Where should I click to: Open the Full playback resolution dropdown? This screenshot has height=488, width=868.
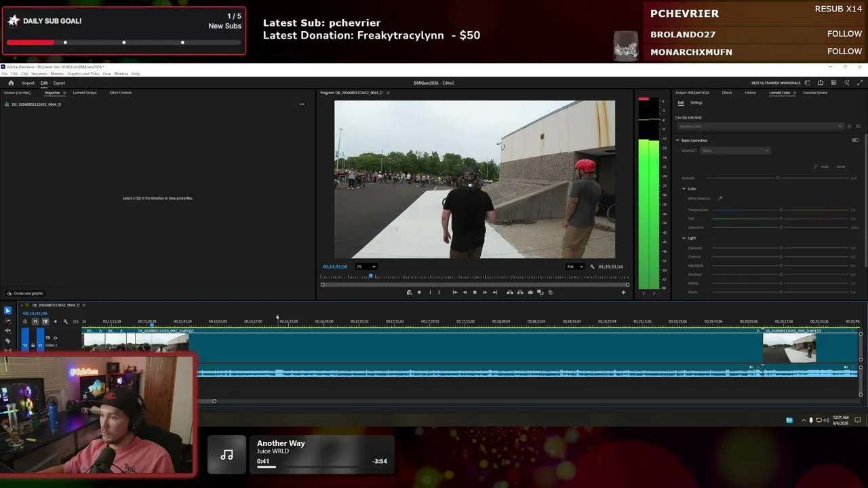coord(575,266)
